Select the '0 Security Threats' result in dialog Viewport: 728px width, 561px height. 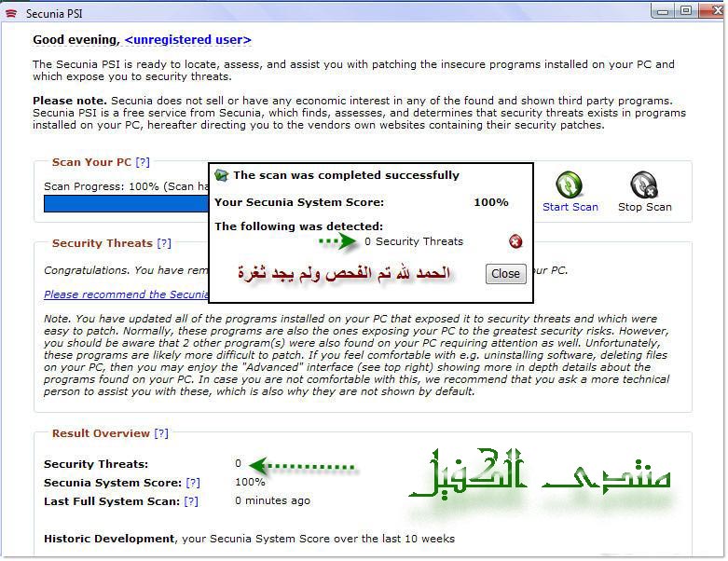click(x=413, y=241)
